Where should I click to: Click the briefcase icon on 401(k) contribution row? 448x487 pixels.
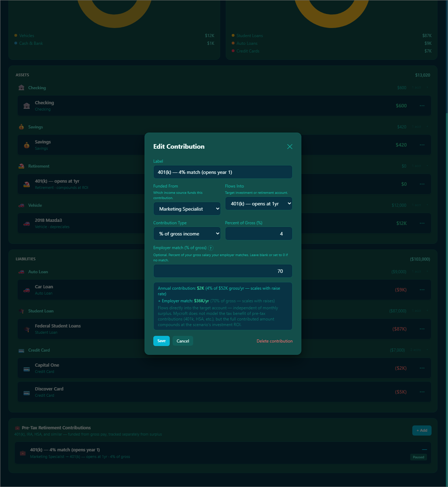tap(23, 453)
